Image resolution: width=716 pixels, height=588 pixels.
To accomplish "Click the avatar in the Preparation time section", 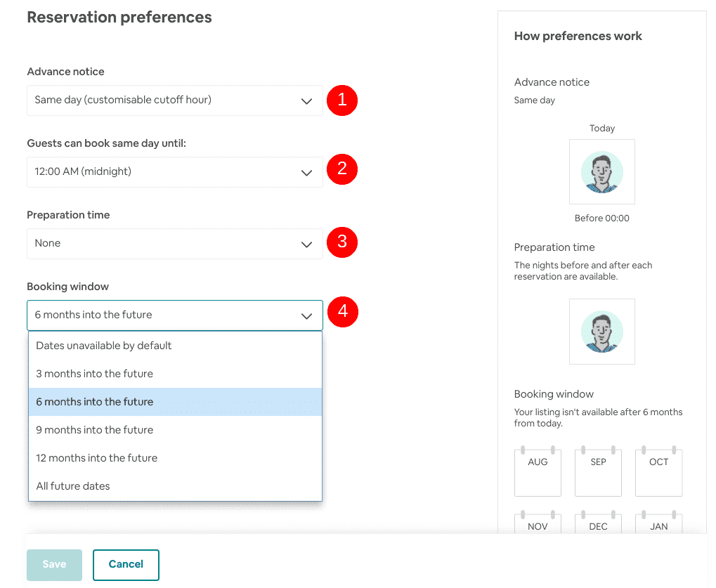I will point(601,331).
